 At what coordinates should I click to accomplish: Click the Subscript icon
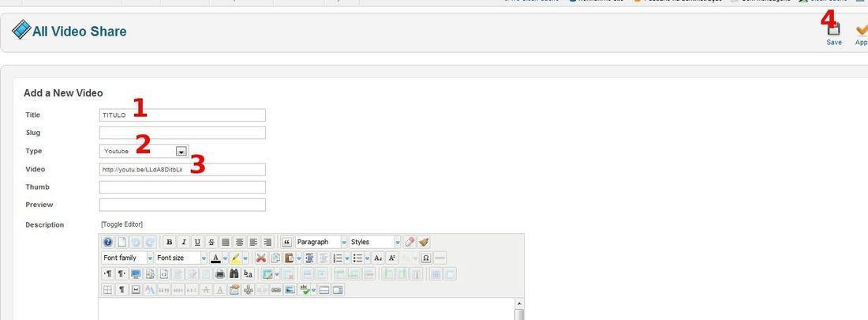pos(378,258)
